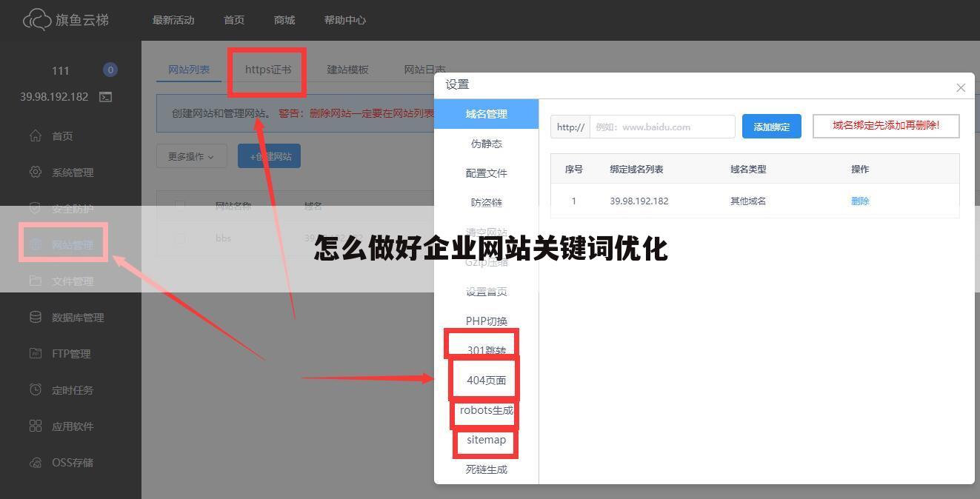The width and height of the screenshot is (980, 499).
Task: Click the +创建网站 button
Action: [x=269, y=156]
